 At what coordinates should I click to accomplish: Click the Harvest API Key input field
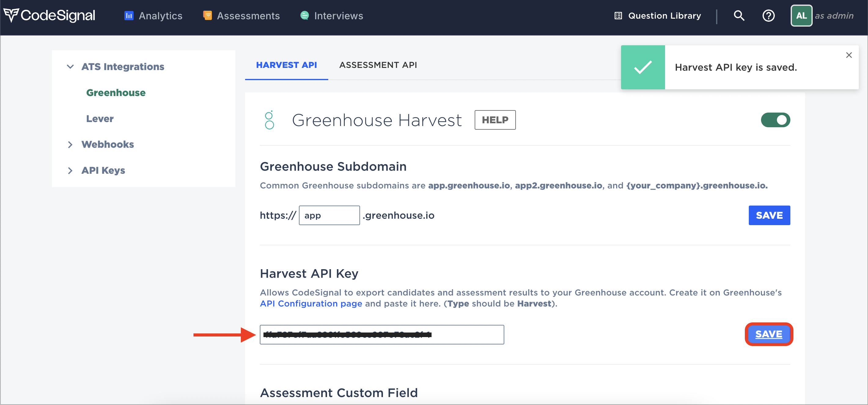pyautogui.click(x=382, y=335)
